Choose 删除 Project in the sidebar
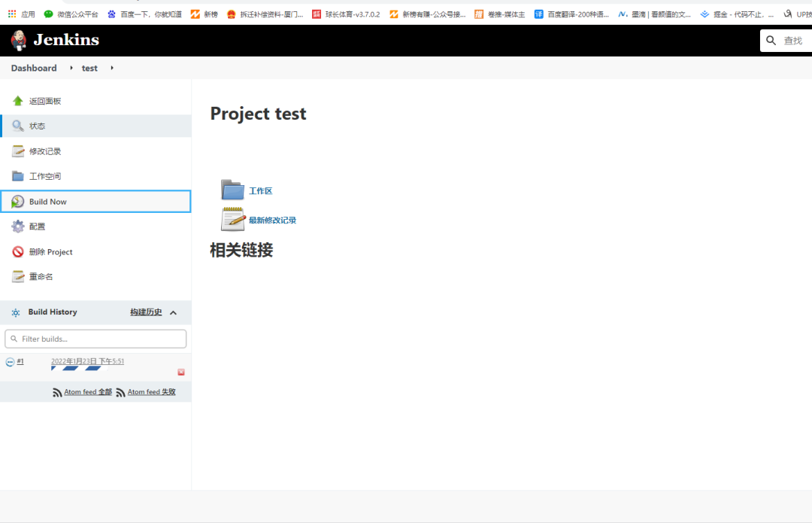This screenshot has width=812, height=523. (x=51, y=252)
